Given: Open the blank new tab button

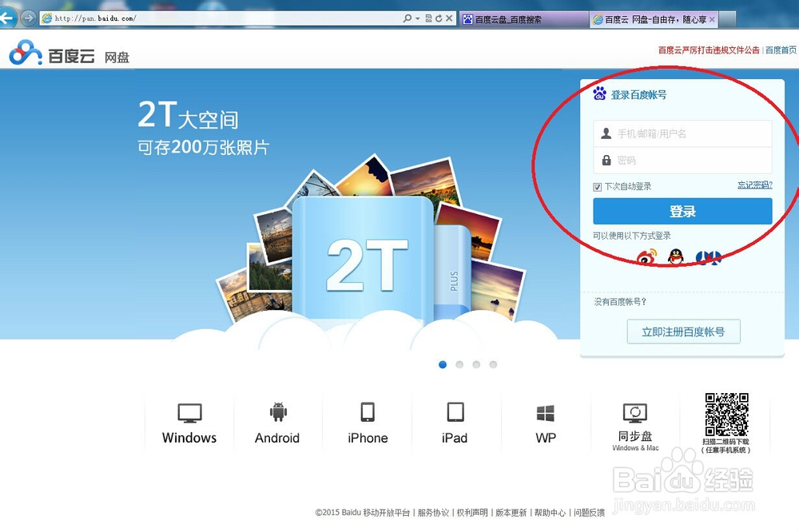Looking at the screenshot, I should (728, 19).
